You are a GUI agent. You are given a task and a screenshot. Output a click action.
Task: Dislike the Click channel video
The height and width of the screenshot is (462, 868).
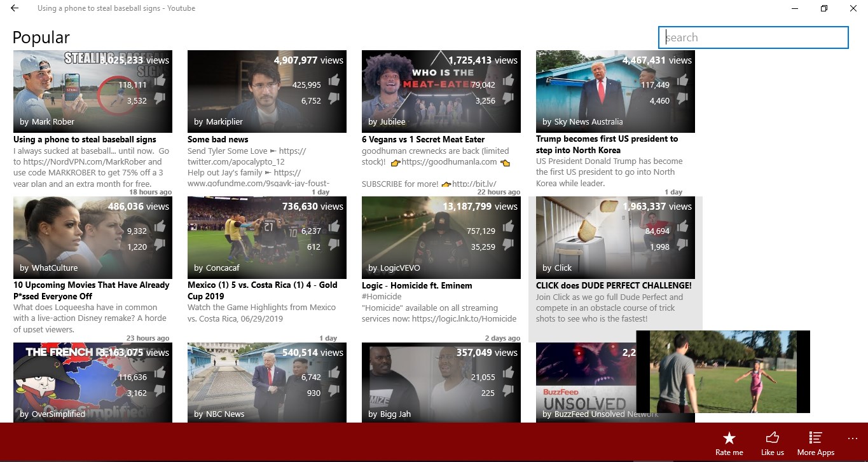(x=682, y=244)
